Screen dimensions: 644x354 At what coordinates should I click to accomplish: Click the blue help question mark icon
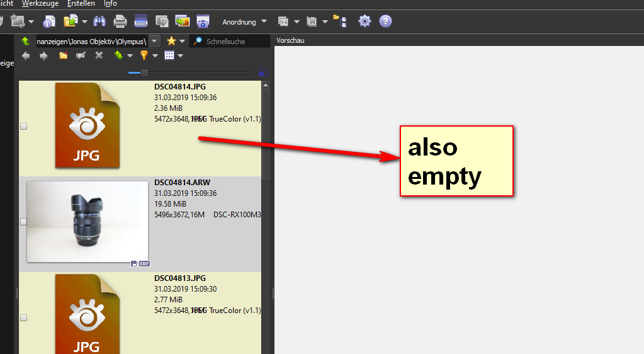(385, 21)
